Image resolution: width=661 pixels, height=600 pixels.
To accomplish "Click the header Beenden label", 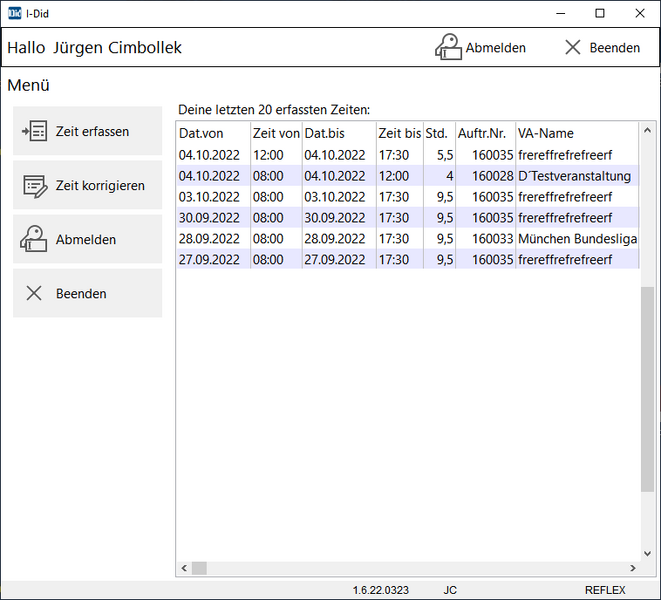I will 614,48.
